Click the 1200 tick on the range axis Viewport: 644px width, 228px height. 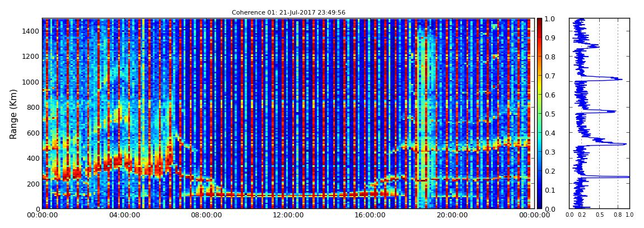(31, 57)
